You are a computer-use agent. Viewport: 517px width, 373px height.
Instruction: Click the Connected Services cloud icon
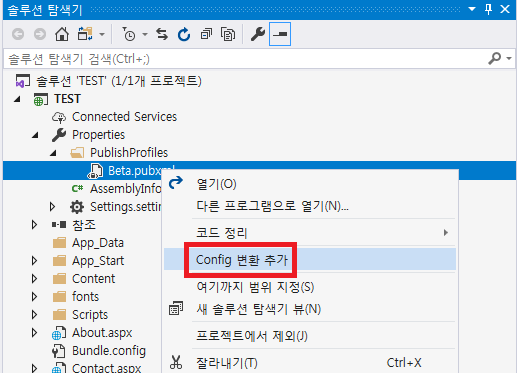(x=59, y=117)
